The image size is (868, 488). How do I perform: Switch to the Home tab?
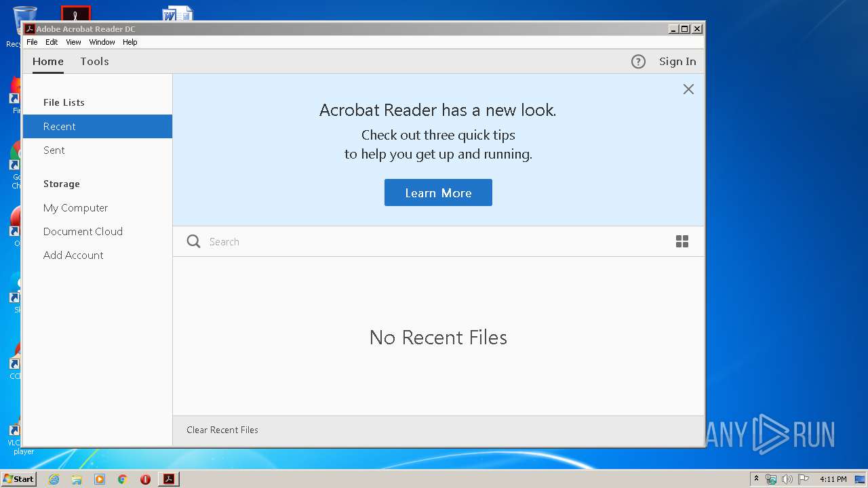point(48,61)
